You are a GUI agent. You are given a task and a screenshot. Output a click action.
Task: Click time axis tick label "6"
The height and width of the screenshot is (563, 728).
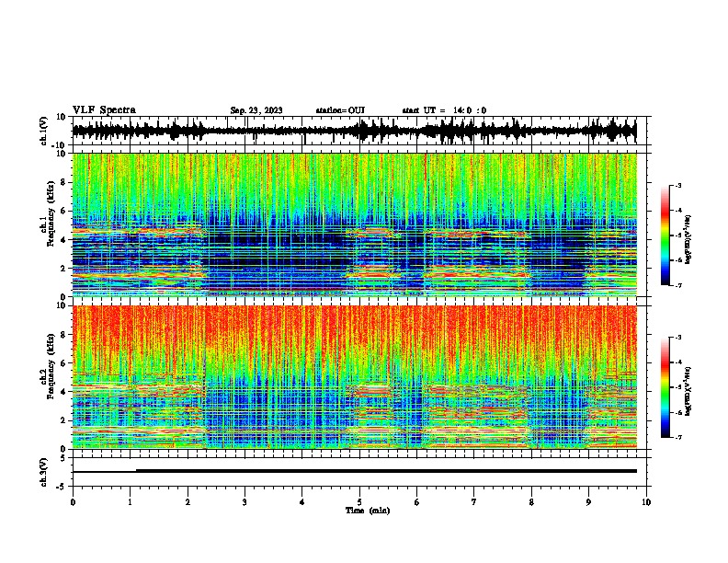[x=417, y=502]
